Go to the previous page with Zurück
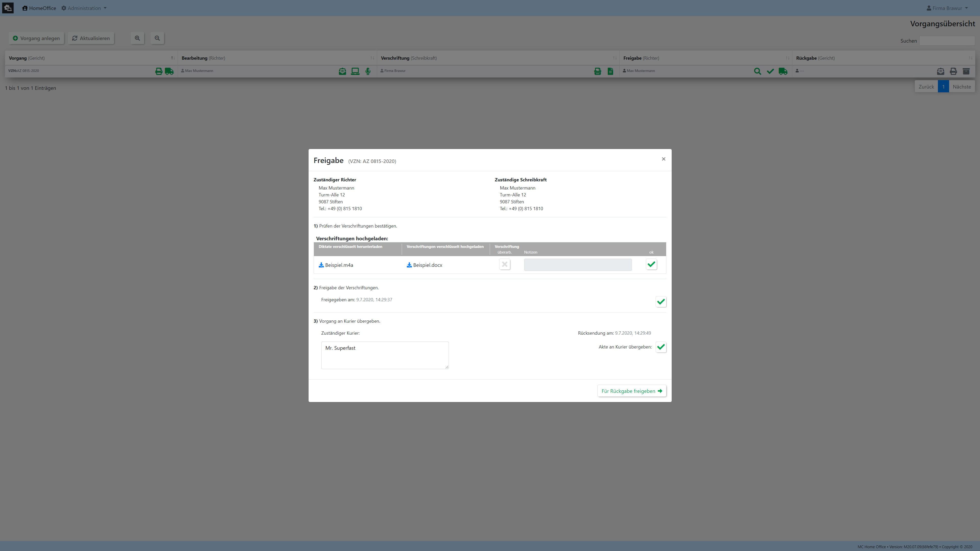The width and height of the screenshot is (980, 551). point(926,87)
